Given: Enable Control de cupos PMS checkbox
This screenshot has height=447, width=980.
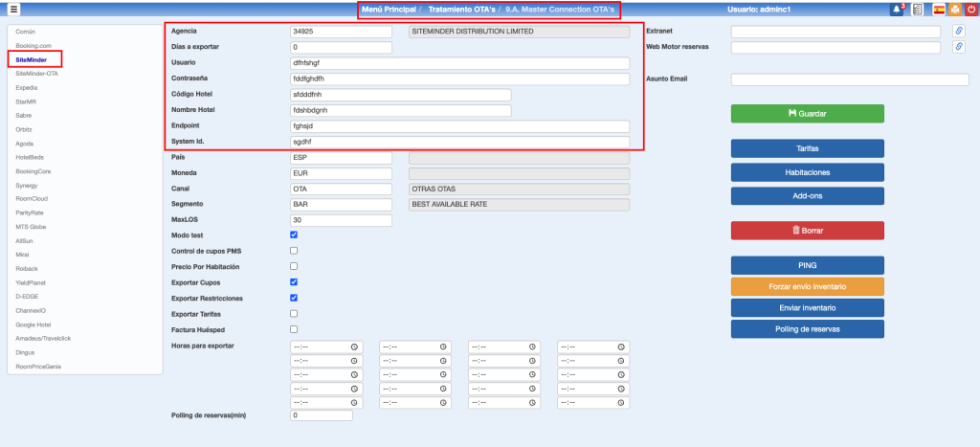Looking at the screenshot, I should click(294, 251).
